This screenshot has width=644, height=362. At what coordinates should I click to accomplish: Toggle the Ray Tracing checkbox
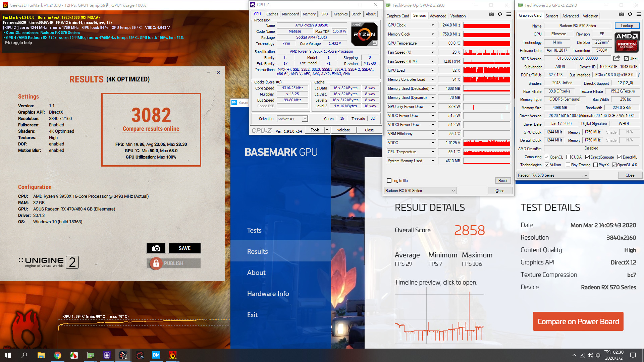point(568,165)
